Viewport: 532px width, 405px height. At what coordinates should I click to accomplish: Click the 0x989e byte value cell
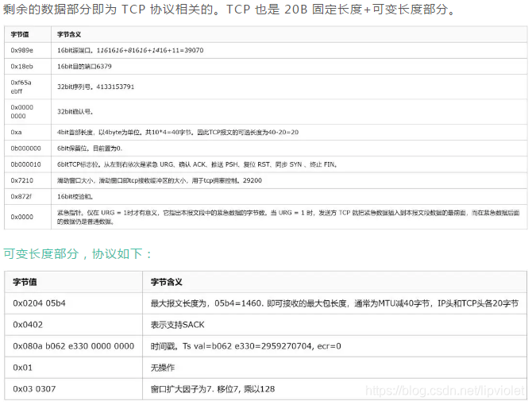coord(28,50)
